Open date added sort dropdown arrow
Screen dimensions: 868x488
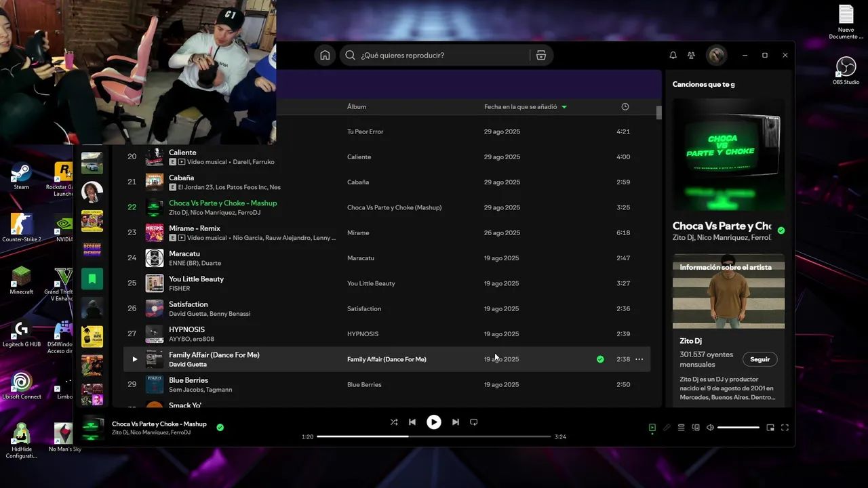pyautogui.click(x=564, y=107)
